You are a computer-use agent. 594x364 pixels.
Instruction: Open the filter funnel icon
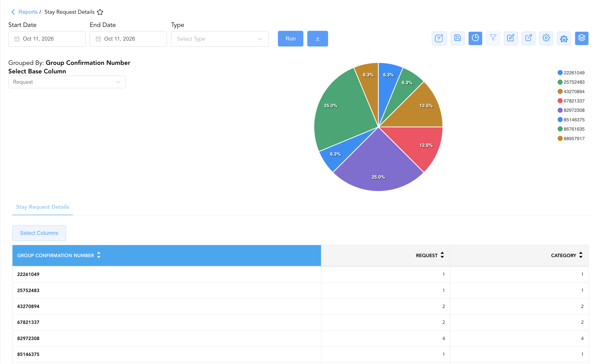(493, 38)
